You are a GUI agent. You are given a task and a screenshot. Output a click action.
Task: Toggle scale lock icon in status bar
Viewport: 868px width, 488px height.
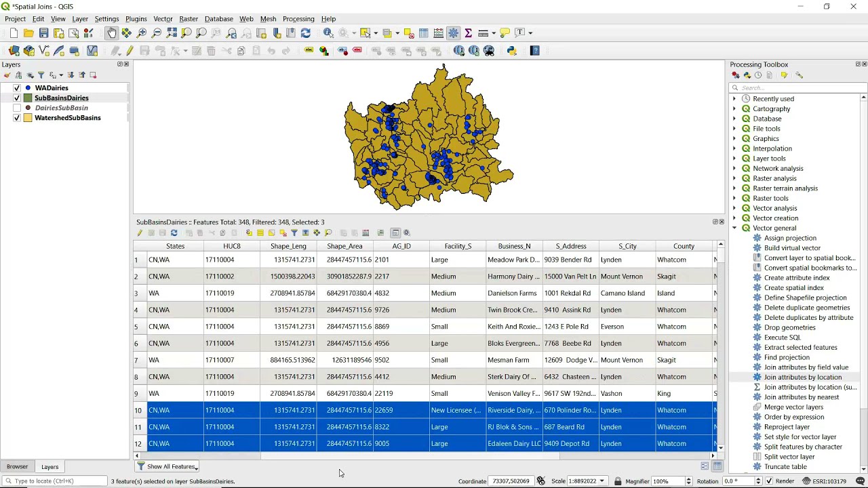[x=618, y=481]
